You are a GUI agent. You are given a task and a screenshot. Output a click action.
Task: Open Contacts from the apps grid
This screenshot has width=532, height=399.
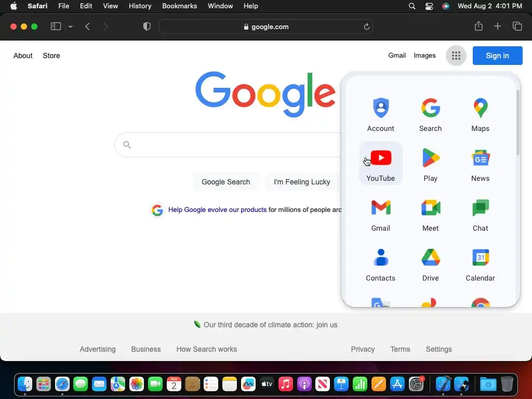(380, 263)
